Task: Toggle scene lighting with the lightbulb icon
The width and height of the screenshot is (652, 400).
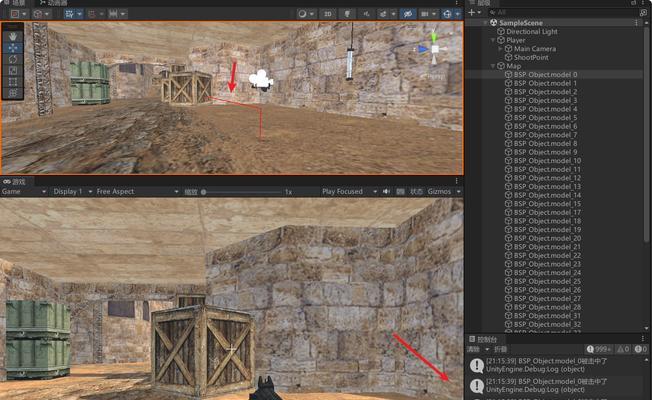Action: (347, 14)
